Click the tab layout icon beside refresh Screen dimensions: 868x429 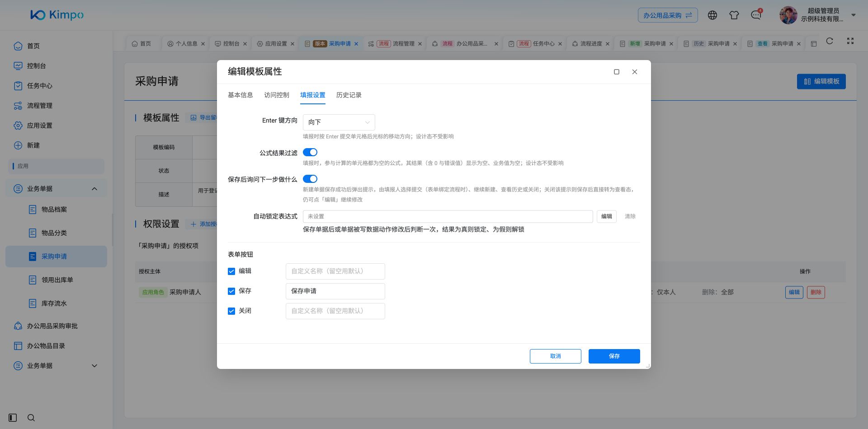(x=814, y=44)
